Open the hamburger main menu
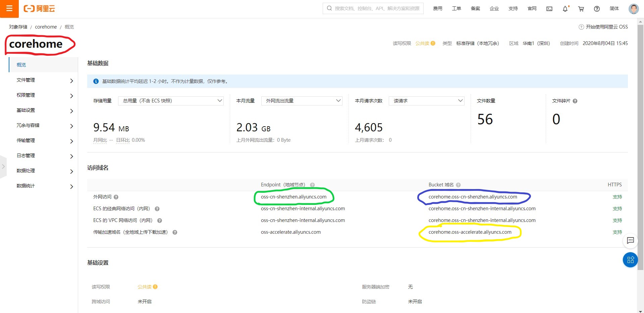This screenshot has height=313, width=644. (9, 9)
